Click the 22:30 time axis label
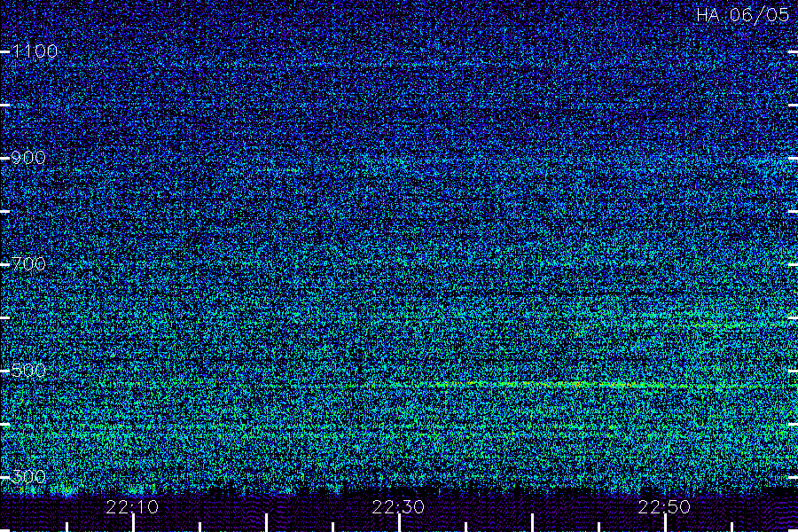This screenshot has height=532, width=798. (398, 506)
